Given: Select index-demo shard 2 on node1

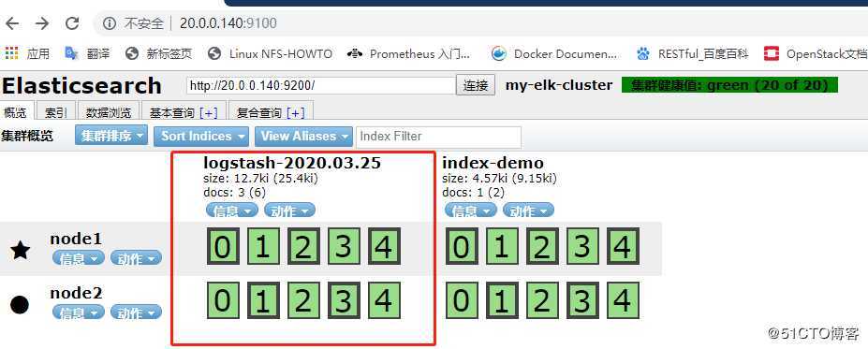Looking at the screenshot, I should [542, 246].
